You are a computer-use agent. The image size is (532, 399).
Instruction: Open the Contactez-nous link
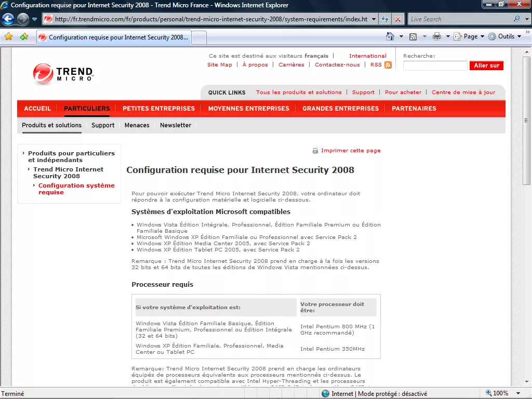tap(337, 65)
